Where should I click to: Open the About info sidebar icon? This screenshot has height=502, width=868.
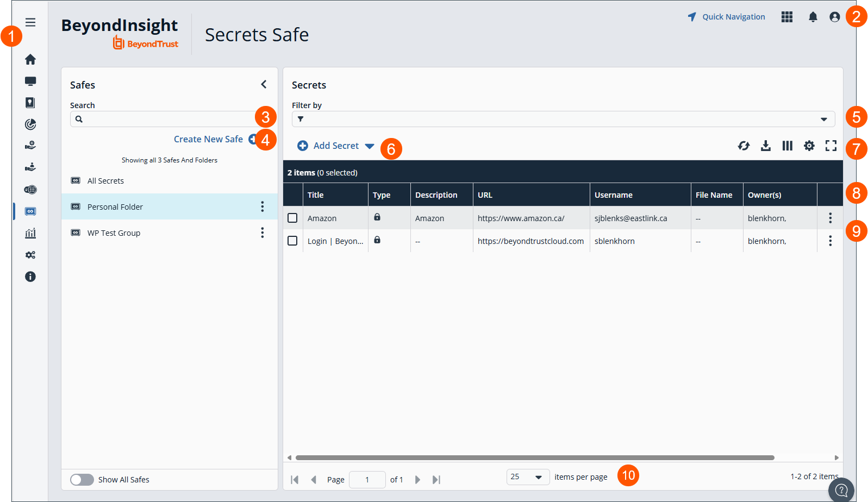[x=30, y=277]
